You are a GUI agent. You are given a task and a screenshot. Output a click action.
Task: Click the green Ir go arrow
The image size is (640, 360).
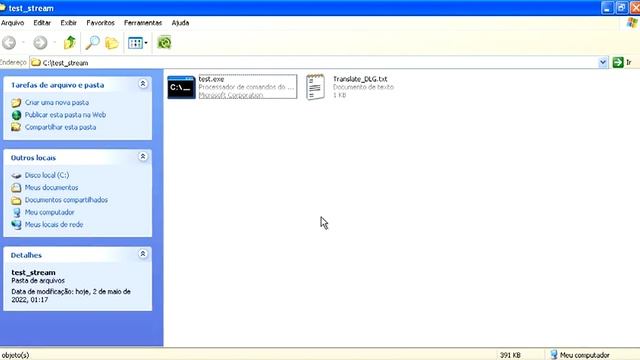(x=618, y=62)
